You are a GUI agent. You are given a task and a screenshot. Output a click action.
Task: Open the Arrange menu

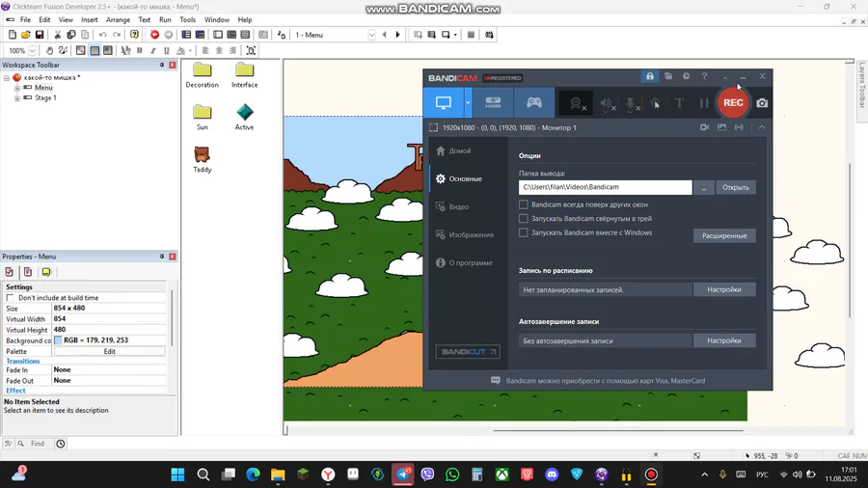pos(118,19)
